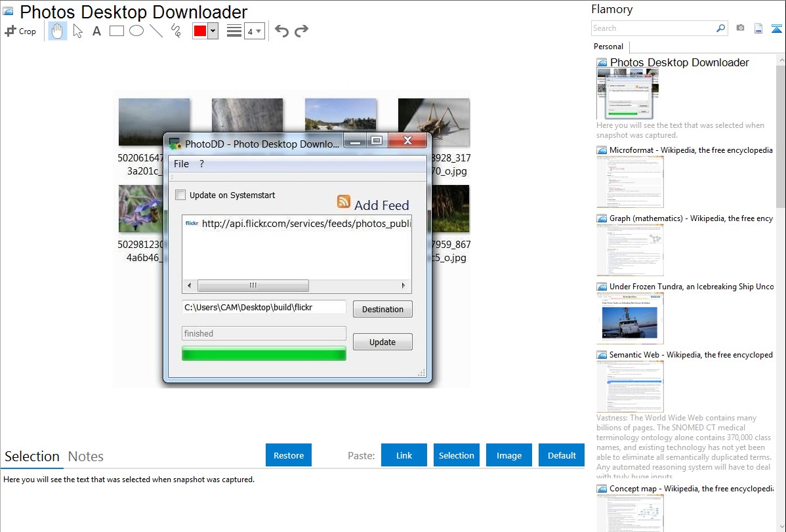Enable Update on Systemstart checkbox
The height and width of the screenshot is (532, 786).
pyautogui.click(x=180, y=195)
